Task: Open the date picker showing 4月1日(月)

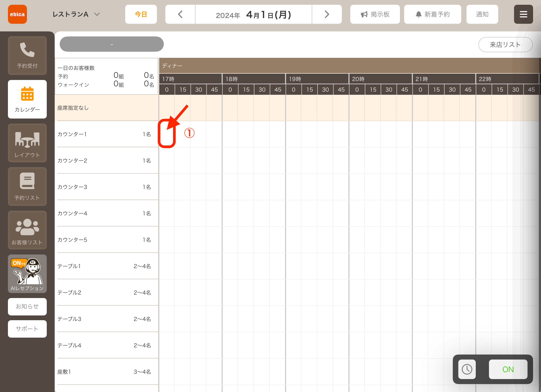Action: 254,14
